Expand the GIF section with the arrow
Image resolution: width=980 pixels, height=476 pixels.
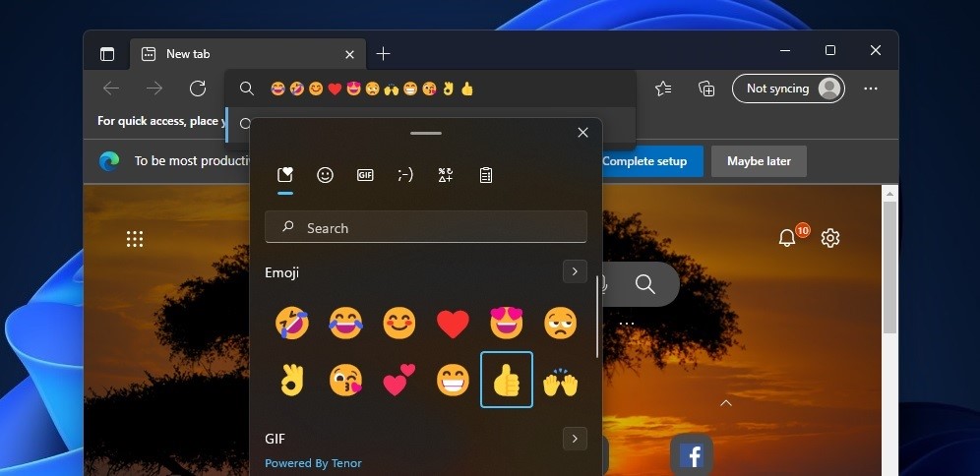[x=575, y=439]
